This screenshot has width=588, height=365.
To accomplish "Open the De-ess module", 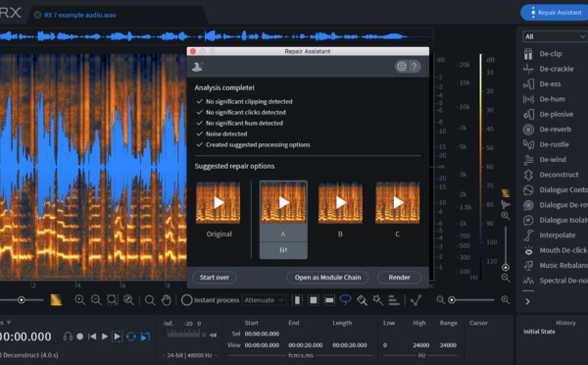I will [543, 83].
